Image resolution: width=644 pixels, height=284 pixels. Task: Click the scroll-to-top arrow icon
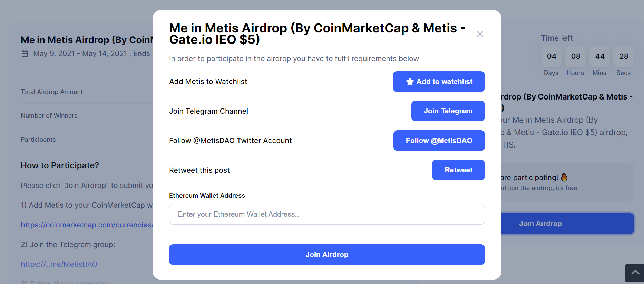click(x=635, y=273)
